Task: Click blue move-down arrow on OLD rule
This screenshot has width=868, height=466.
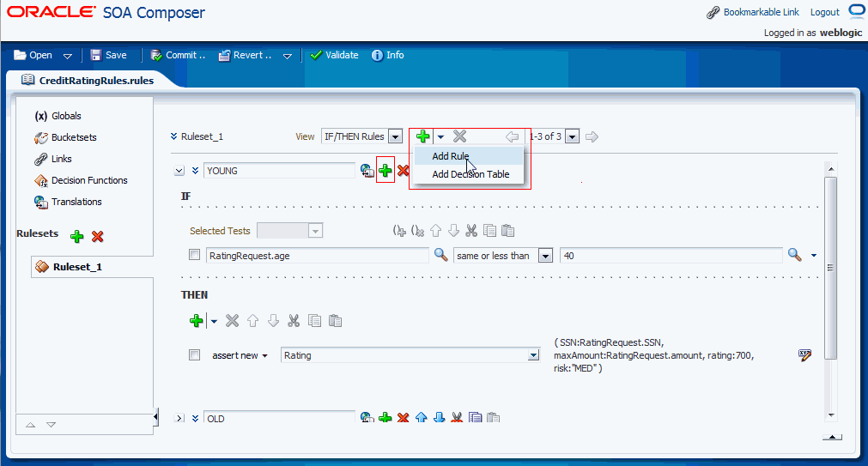Action: point(439,417)
